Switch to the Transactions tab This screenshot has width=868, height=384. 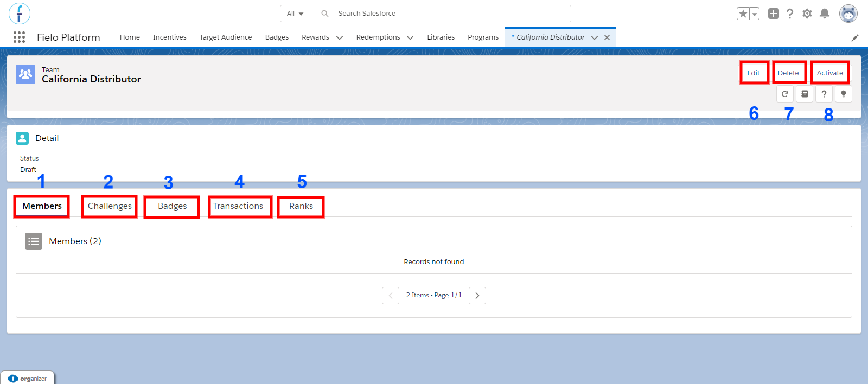[238, 206]
